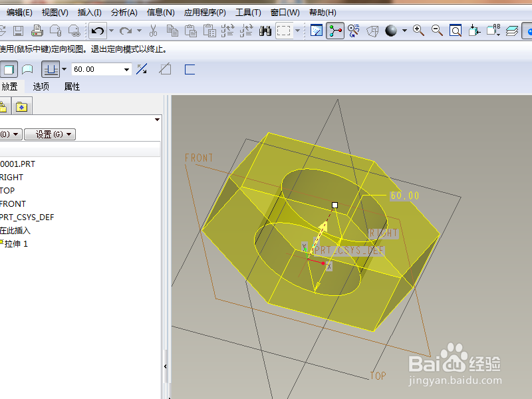Collapse the navigator panel arrow
Image resolution: width=532 pixels, height=399 pixels.
point(165,366)
